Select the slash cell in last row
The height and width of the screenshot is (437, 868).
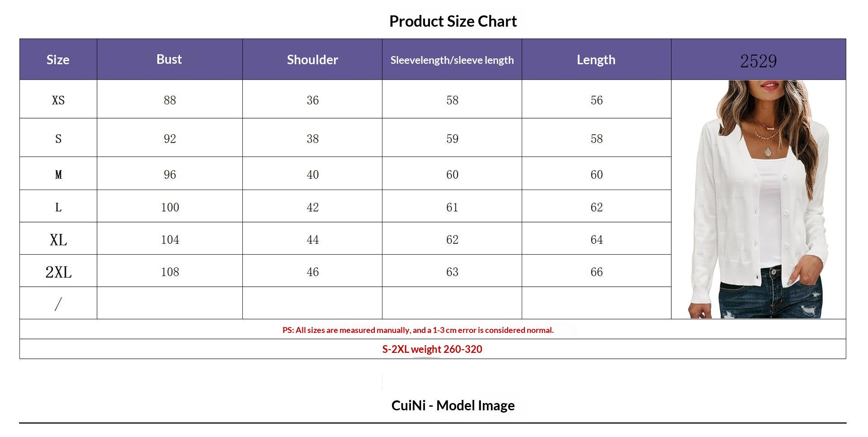click(58, 304)
